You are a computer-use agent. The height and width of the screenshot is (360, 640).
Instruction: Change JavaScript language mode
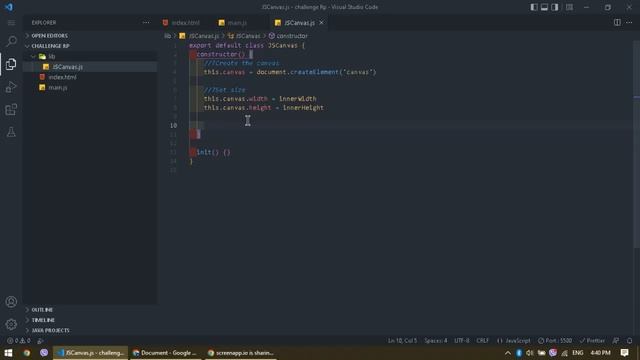click(514, 340)
